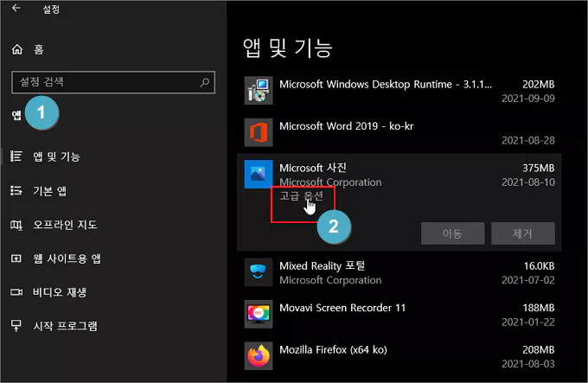Click the 설정 window title text
588x383 pixels.
point(51,9)
